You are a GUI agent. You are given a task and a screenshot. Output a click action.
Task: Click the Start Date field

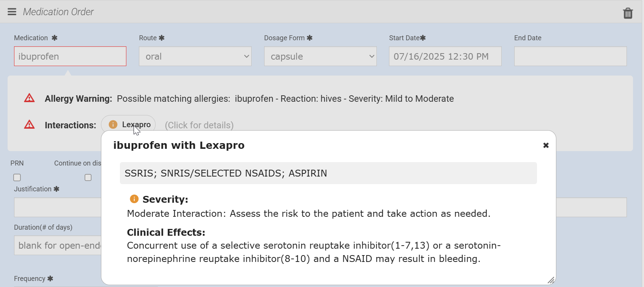(x=445, y=57)
